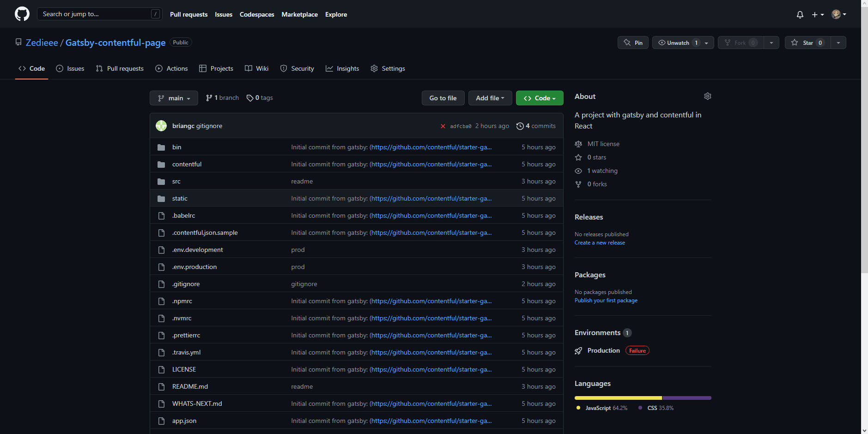Click Create a new release link
The height and width of the screenshot is (434, 868).
pyautogui.click(x=600, y=243)
